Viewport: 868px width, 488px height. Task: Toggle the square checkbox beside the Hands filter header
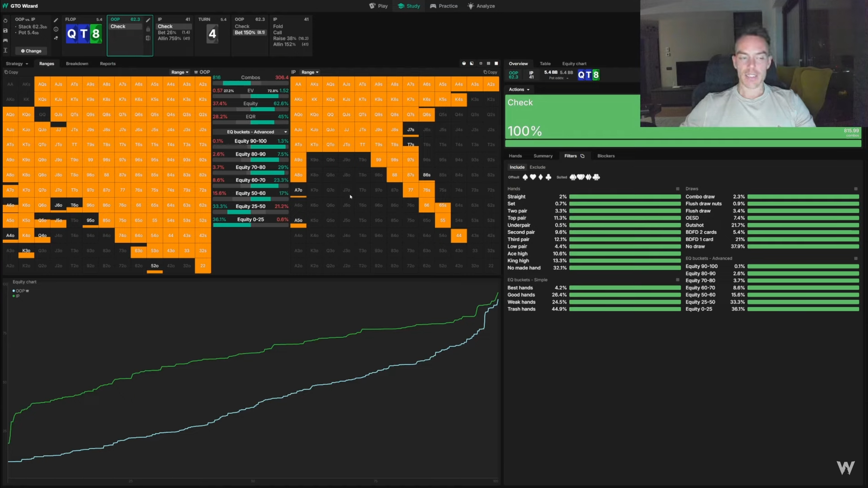[677, 189]
